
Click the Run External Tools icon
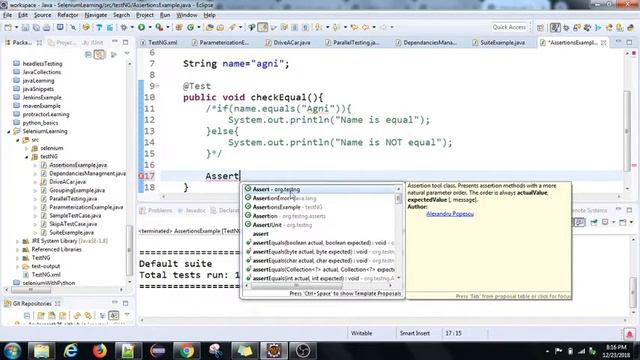tap(159, 27)
